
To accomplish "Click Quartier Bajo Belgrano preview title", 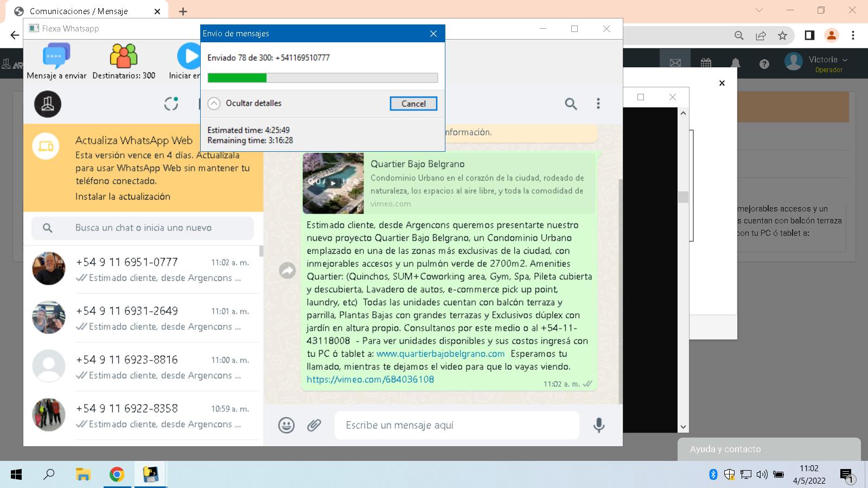I will pos(417,164).
